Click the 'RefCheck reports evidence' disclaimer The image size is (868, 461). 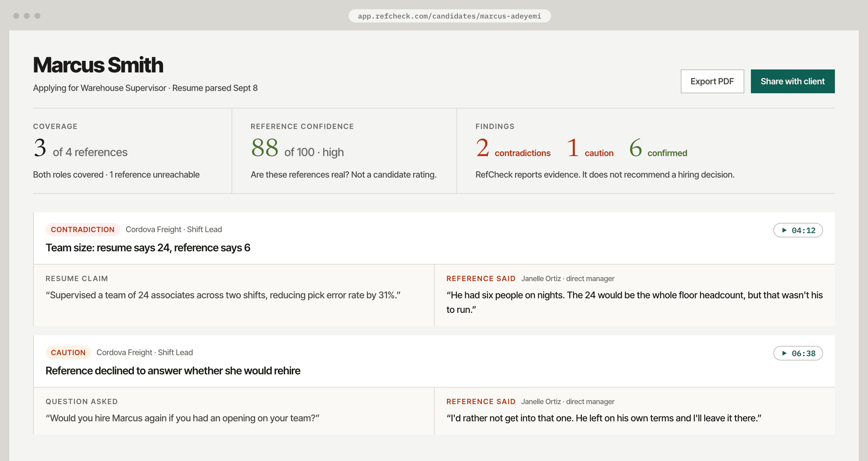pyautogui.click(x=605, y=175)
